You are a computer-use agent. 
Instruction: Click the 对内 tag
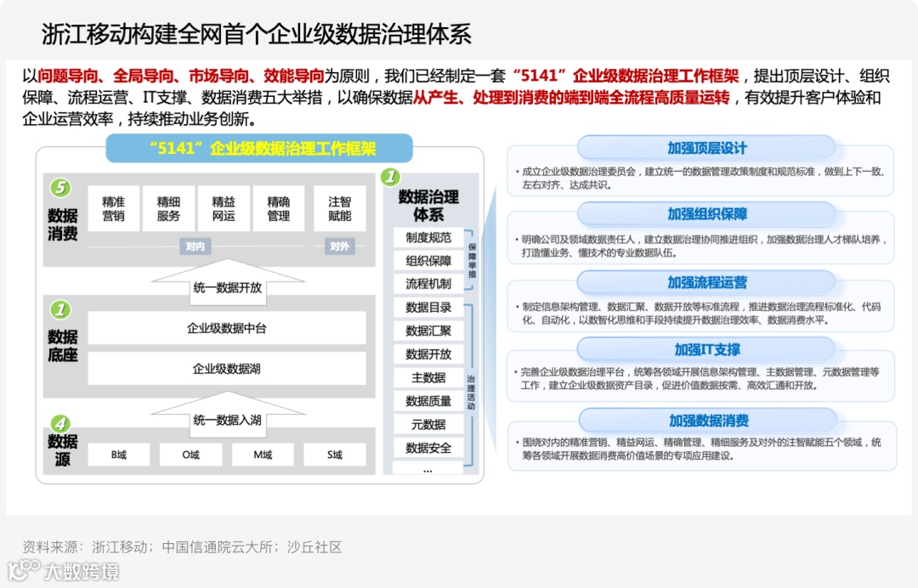[195, 246]
